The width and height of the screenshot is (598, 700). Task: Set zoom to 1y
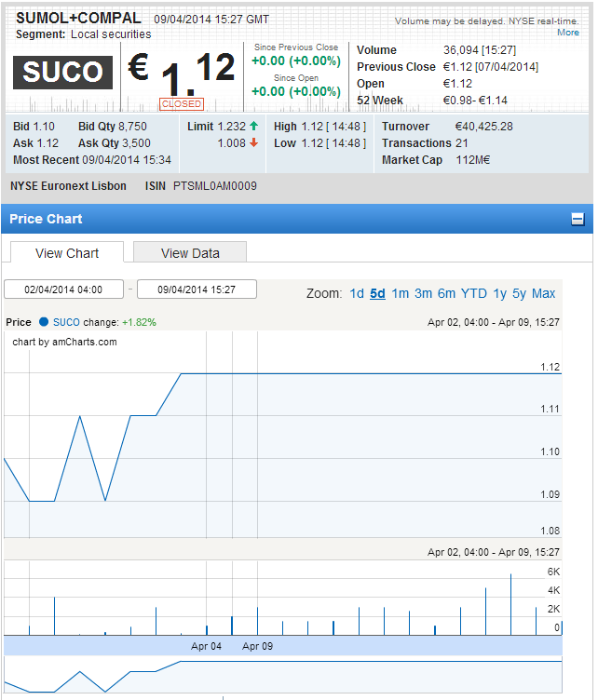tap(499, 293)
